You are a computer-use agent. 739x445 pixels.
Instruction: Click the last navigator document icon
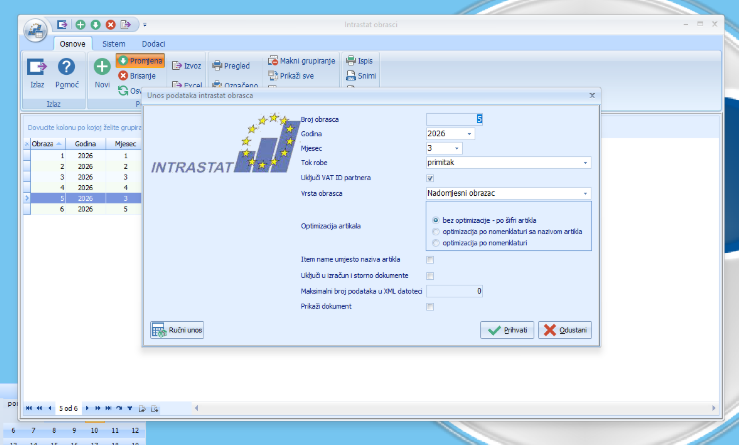click(x=155, y=409)
